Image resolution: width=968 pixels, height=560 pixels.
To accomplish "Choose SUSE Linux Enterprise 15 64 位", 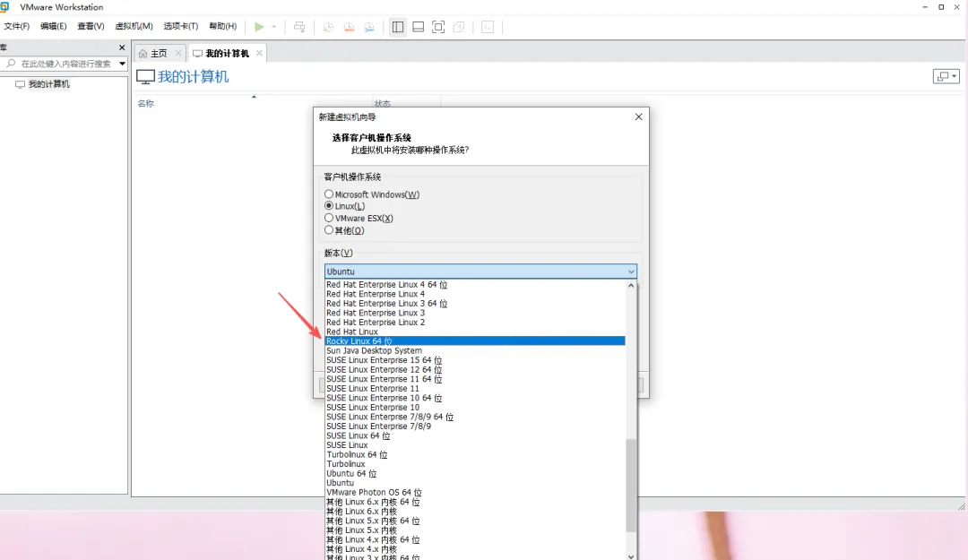I will click(x=475, y=360).
